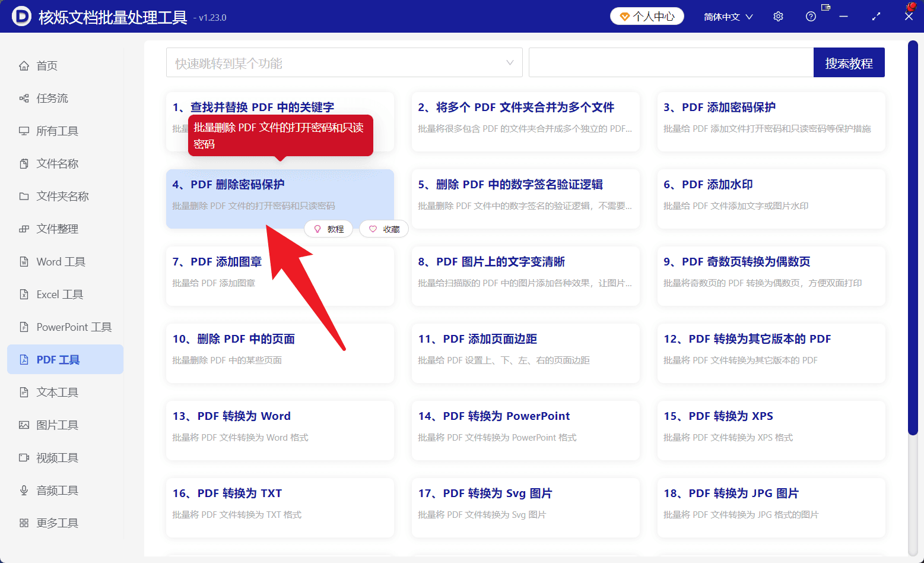Open tool 13 PDF 转换为 Word

(280, 431)
